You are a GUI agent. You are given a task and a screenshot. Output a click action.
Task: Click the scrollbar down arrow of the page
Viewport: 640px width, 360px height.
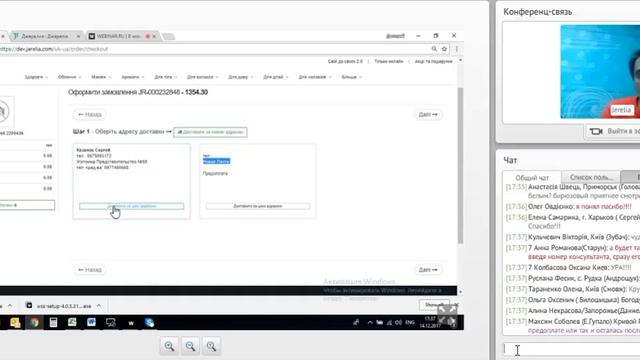pos(460,292)
